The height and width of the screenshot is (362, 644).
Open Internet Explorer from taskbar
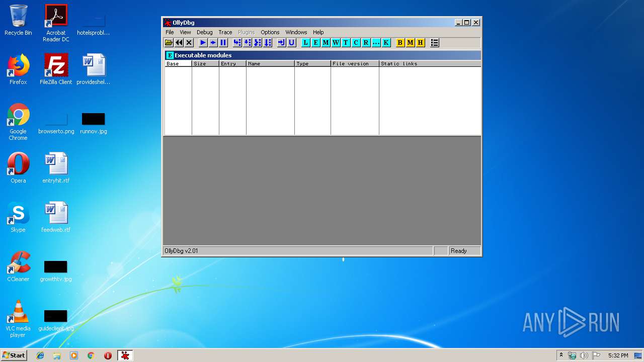pyautogui.click(x=40, y=355)
